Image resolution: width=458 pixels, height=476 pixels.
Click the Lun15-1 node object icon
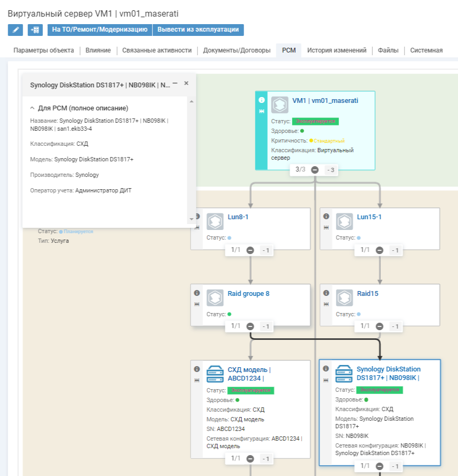click(344, 221)
